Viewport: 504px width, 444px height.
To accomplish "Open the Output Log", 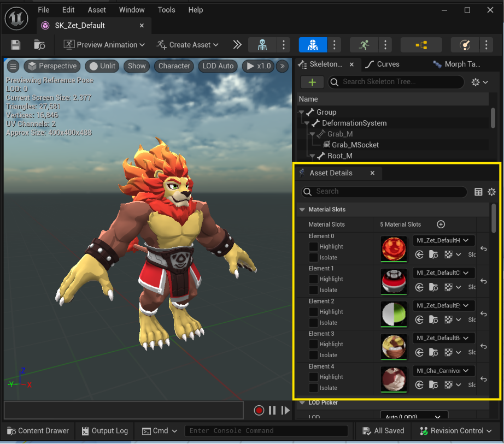I will pyautogui.click(x=105, y=431).
